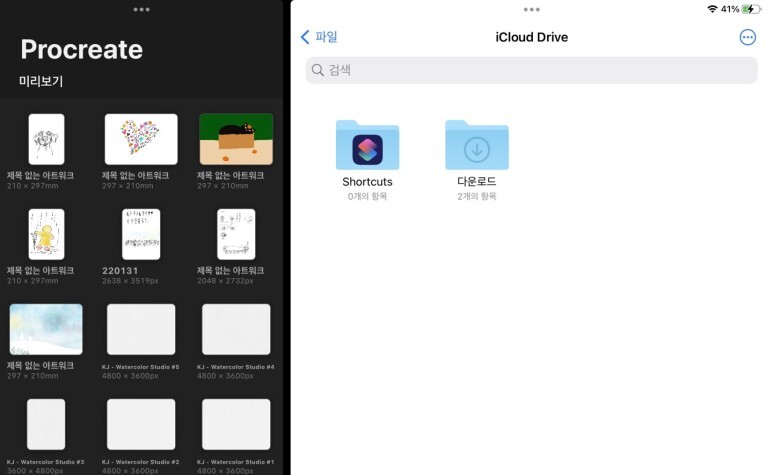Open KJ - Watercolor Studio #2 canvas thumbnail

pyautogui.click(x=141, y=424)
